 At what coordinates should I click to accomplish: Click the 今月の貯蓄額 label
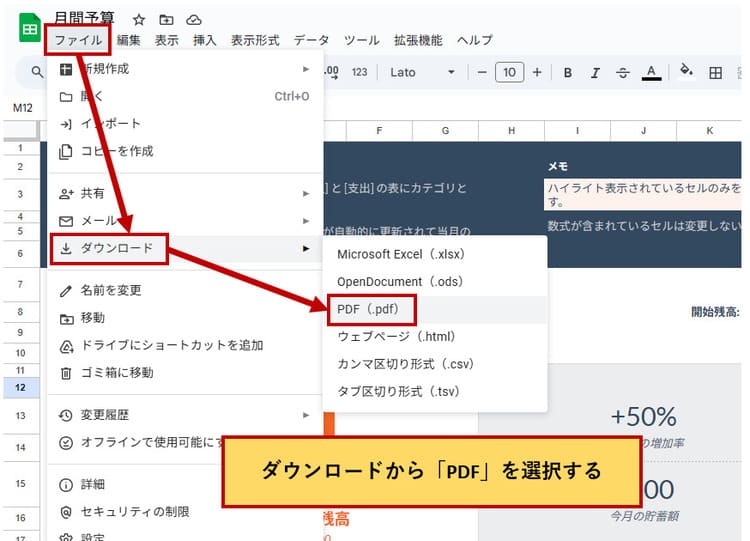click(644, 516)
